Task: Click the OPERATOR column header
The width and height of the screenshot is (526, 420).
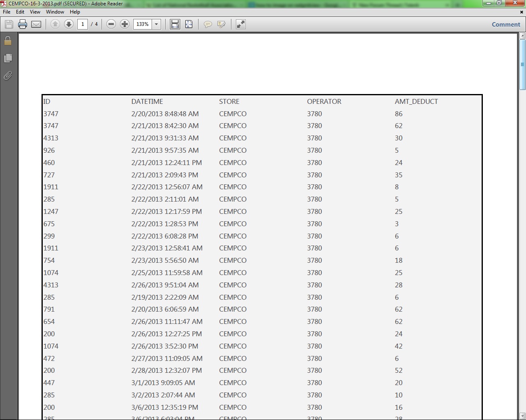Action: click(x=324, y=101)
